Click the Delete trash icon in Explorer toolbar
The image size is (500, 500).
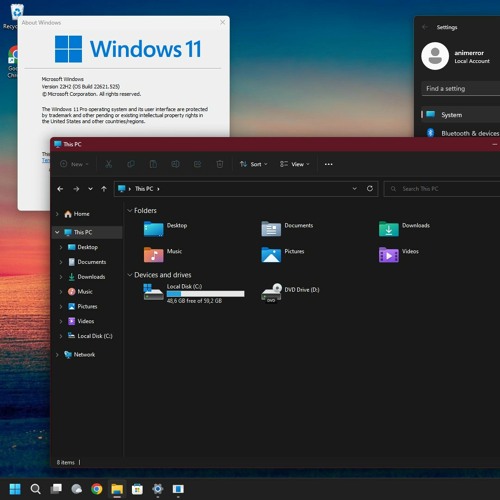[220, 164]
